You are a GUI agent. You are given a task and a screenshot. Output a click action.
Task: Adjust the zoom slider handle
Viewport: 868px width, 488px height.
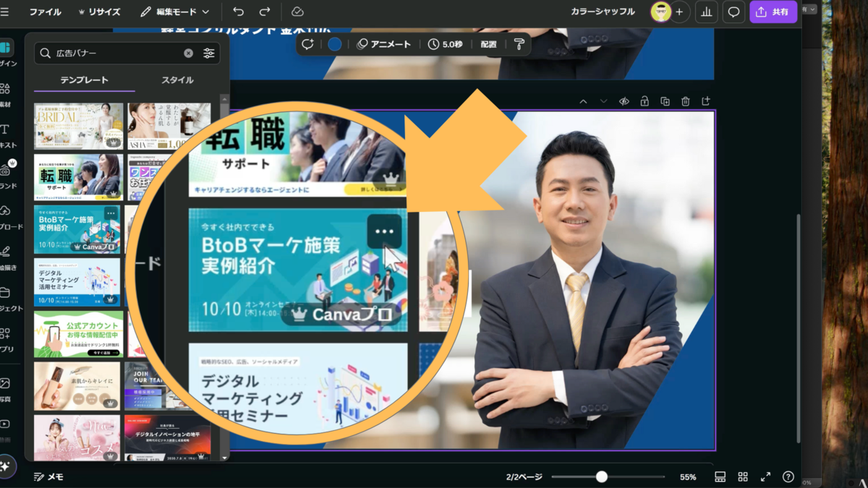(601, 476)
